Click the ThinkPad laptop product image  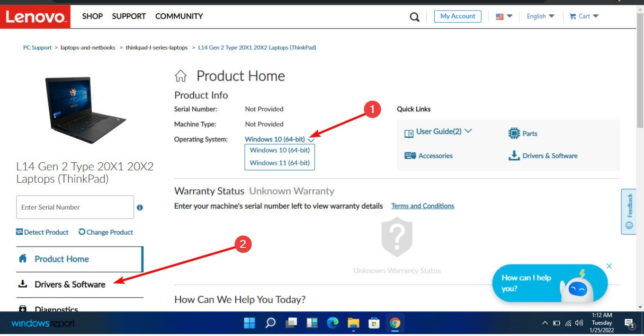pos(85,110)
